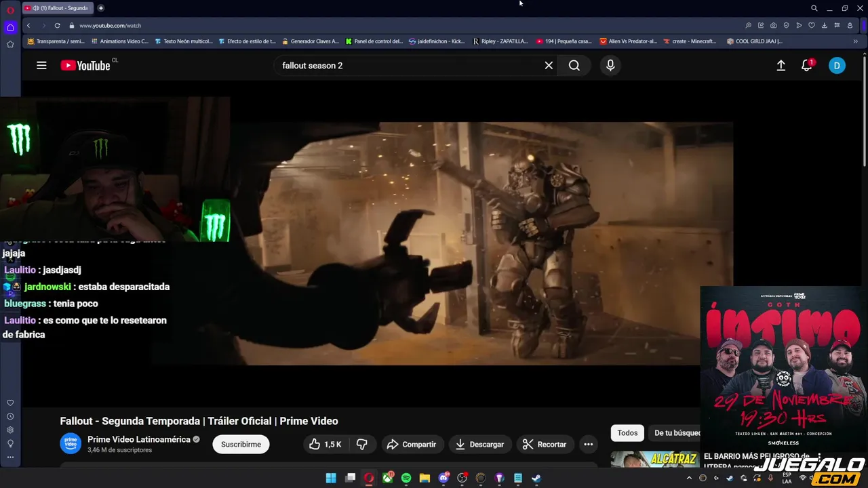The image size is (868, 488).
Task: Click the Opera sidebar home icon
Action: (x=10, y=28)
